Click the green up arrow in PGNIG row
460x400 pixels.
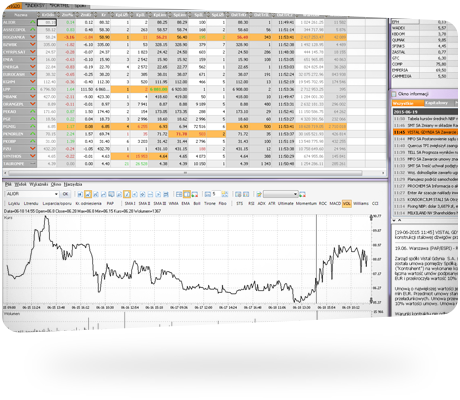click(x=33, y=126)
